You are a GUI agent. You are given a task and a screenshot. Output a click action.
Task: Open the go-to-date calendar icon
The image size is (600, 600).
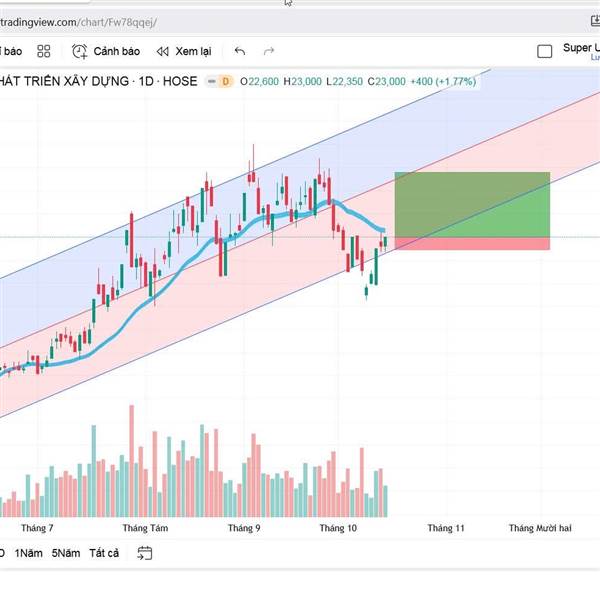[145, 553]
